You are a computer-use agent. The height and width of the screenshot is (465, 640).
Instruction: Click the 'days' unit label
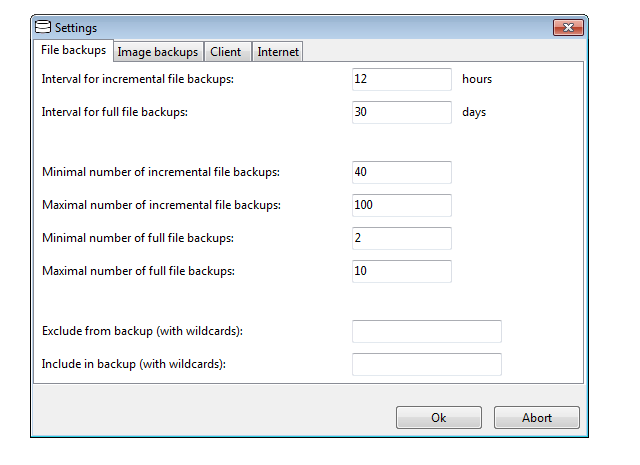click(x=474, y=112)
